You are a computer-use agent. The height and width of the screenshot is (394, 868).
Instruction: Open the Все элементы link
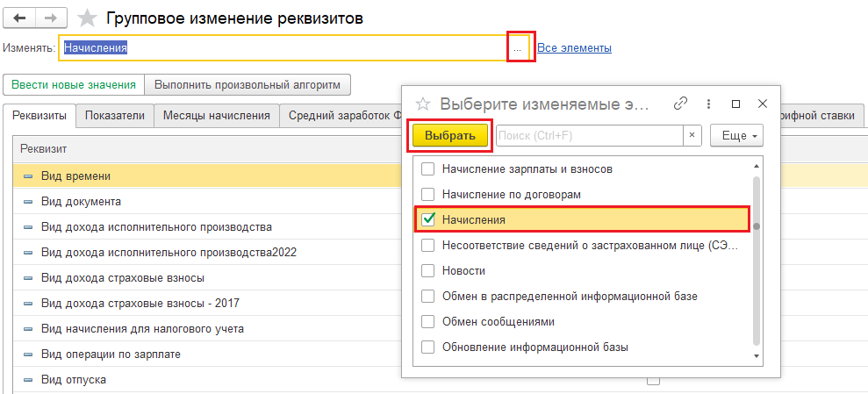575,48
